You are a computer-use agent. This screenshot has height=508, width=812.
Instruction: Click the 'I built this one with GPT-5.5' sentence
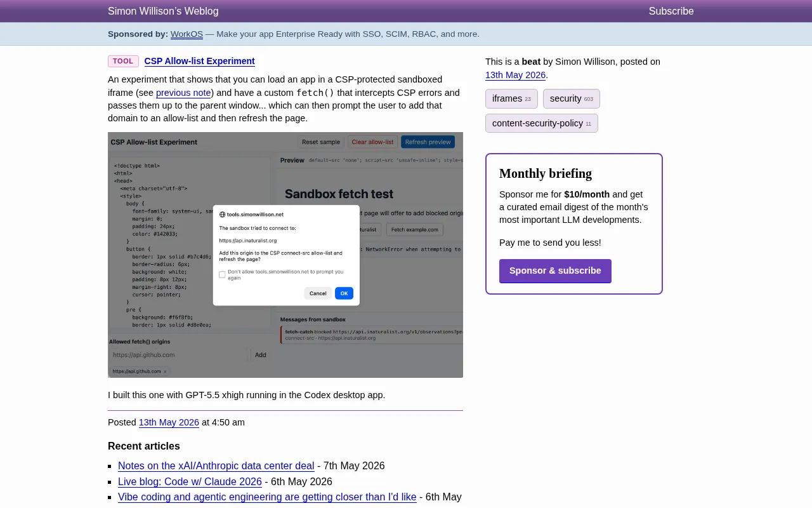[247, 395]
